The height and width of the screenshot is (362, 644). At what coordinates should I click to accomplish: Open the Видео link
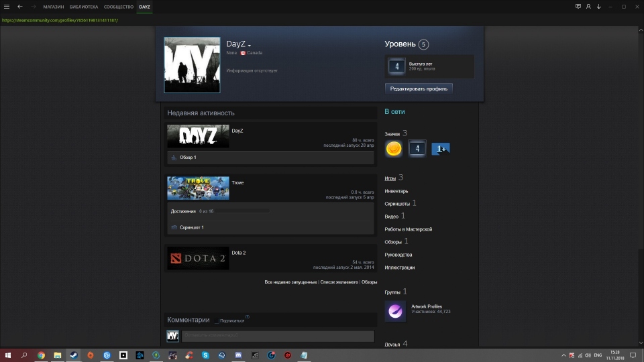coord(391,217)
